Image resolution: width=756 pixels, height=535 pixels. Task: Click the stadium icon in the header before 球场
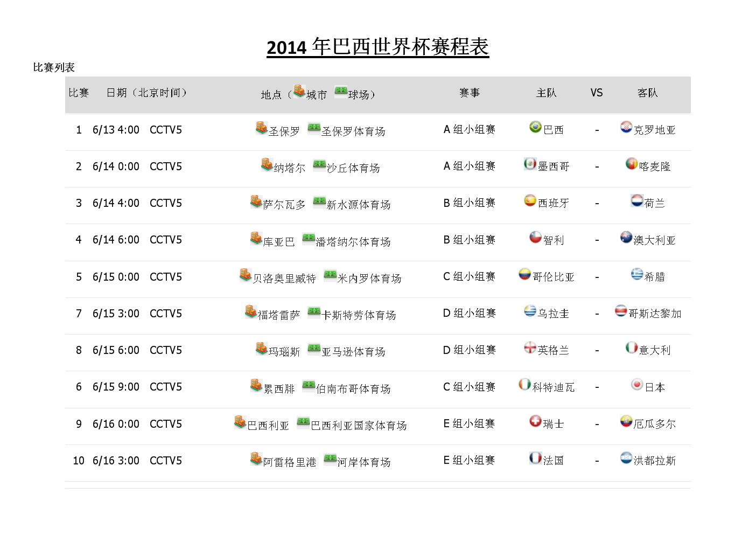(x=341, y=91)
